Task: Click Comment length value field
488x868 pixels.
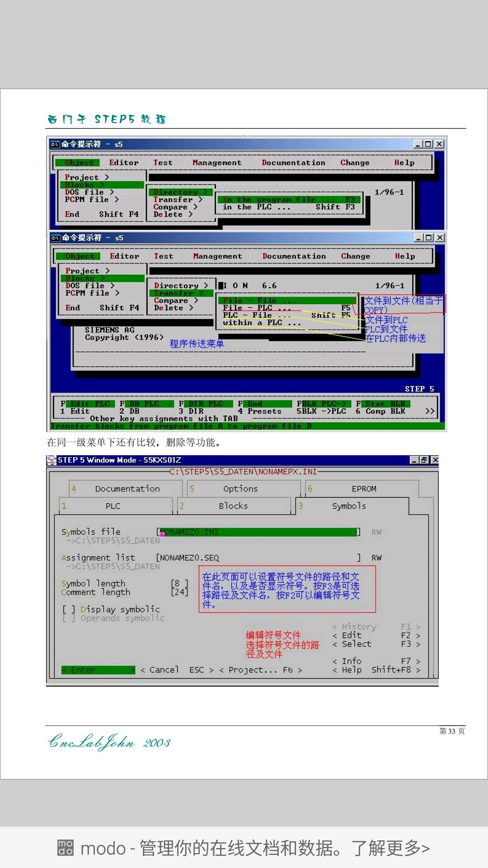Action: point(179,592)
